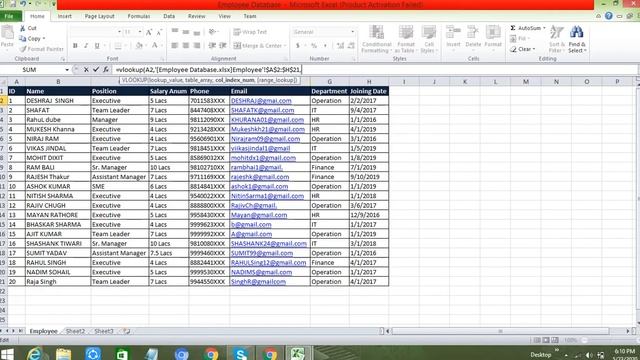Open Windows Start button
Viewport: 640px width, 360px height.
point(7,353)
